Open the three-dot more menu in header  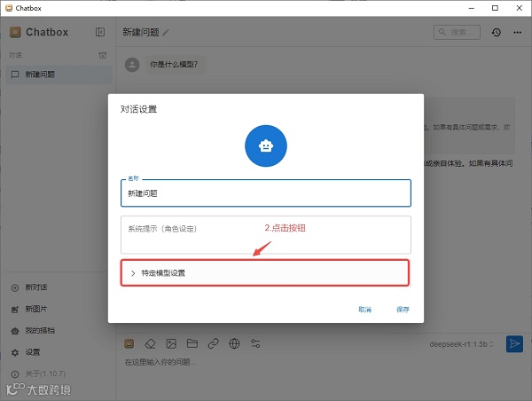(x=517, y=32)
